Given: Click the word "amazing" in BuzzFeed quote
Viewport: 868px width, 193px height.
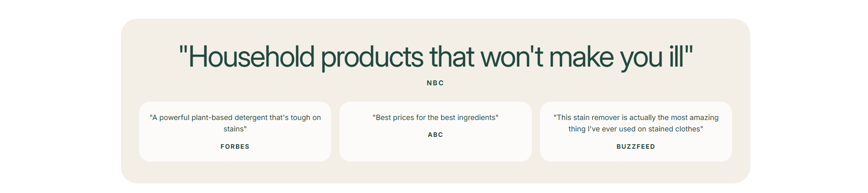Looking at the screenshot, I should pyautogui.click(x=703, y=118).
